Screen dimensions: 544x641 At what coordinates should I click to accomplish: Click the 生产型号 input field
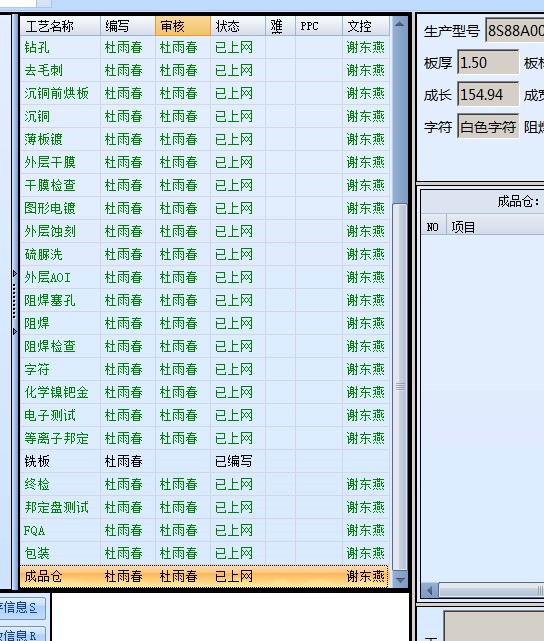click(515, 30)
